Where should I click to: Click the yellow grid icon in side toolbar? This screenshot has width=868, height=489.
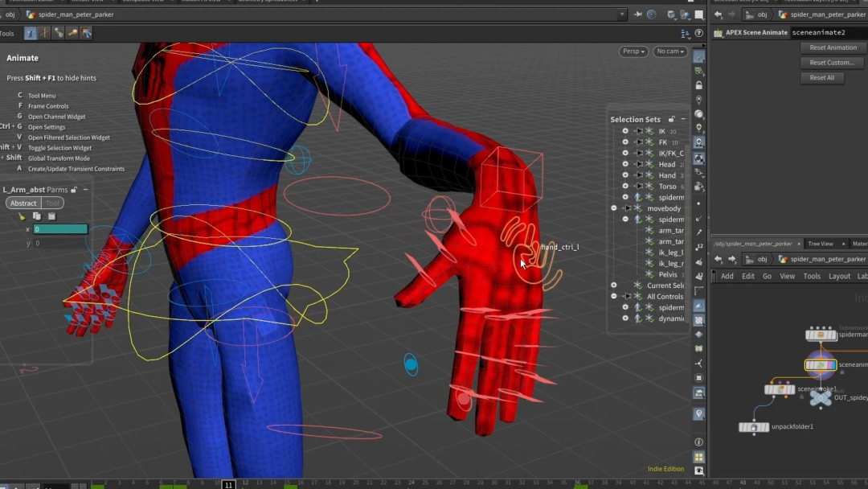(699, 457)
